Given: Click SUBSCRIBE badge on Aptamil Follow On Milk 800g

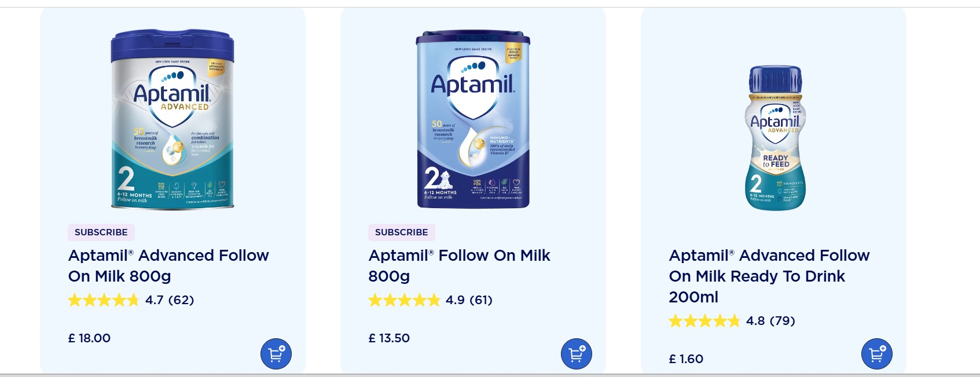Looking at the screenshot, I should (x=402, y=232).
